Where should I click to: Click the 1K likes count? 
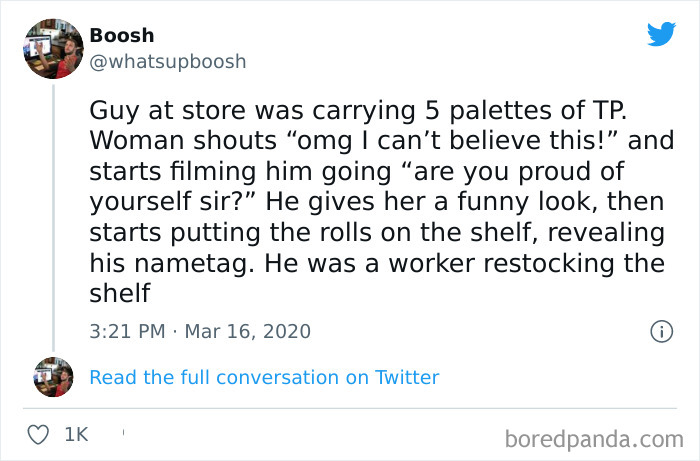coord(76,436)
